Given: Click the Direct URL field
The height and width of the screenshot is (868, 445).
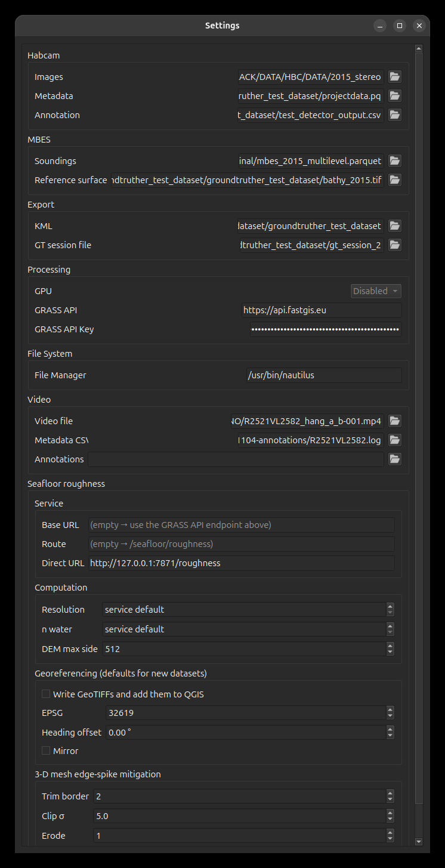Looking at the screenshot, I should [x=242, y=563].
